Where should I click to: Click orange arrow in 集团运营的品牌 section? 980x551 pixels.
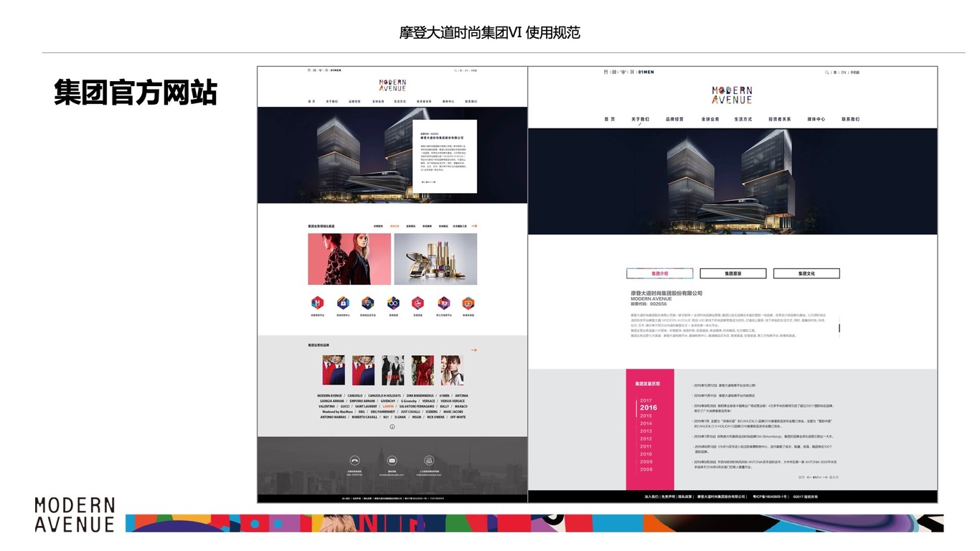click(473, 350)
